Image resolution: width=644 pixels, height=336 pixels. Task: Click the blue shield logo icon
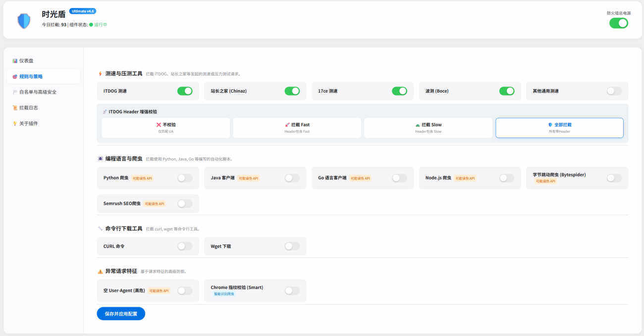pos(24,21)
